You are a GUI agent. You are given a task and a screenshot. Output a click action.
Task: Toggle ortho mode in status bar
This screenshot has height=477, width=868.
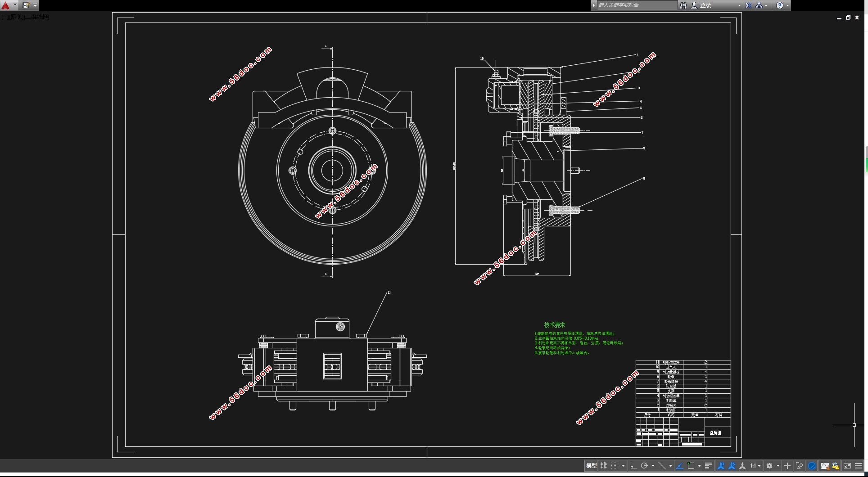coord(633,466)
